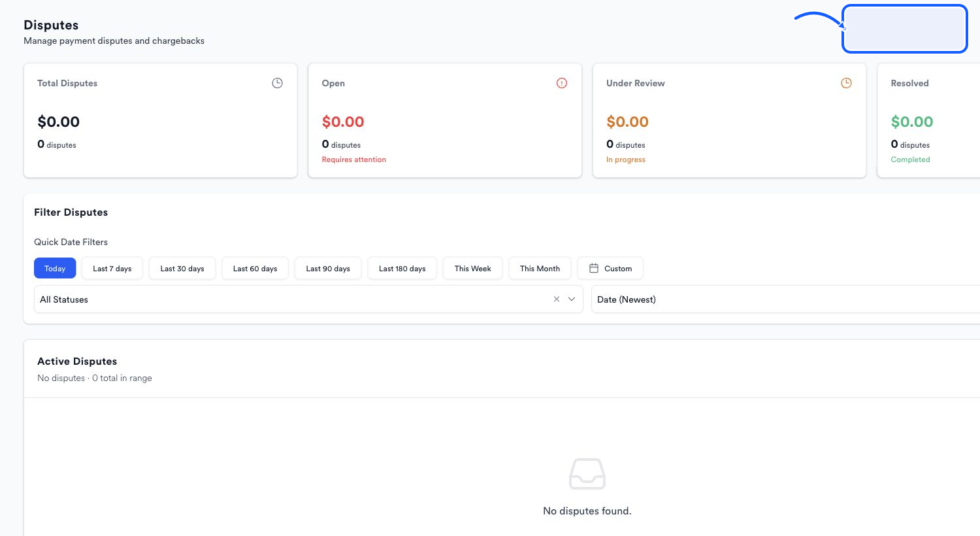Select the This Week date filter
980x536 pixels.
click(x=472, y=269)
